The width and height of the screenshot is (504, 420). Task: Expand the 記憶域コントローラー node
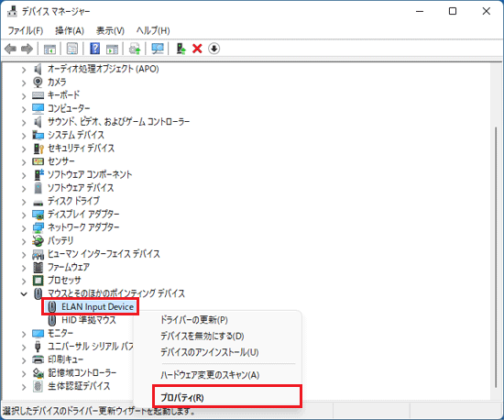(24, 374)
